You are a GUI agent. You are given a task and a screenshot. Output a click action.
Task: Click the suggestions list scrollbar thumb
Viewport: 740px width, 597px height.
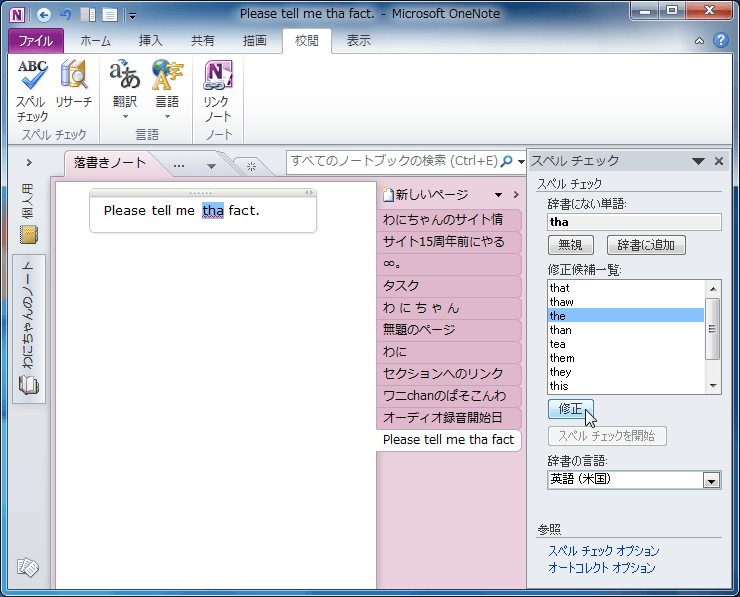pos(712,328)
